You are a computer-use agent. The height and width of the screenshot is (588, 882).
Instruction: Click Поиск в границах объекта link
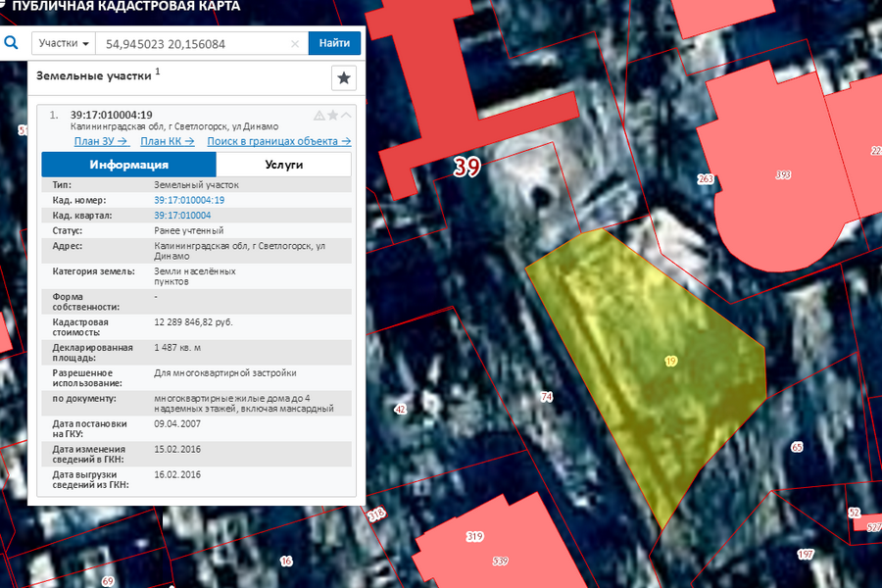(x=279, y=141)
